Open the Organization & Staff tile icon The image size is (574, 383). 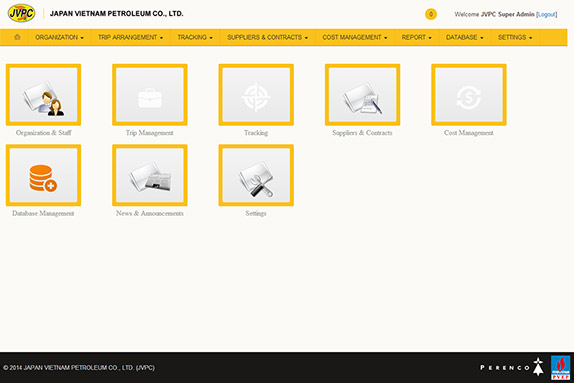44,95
